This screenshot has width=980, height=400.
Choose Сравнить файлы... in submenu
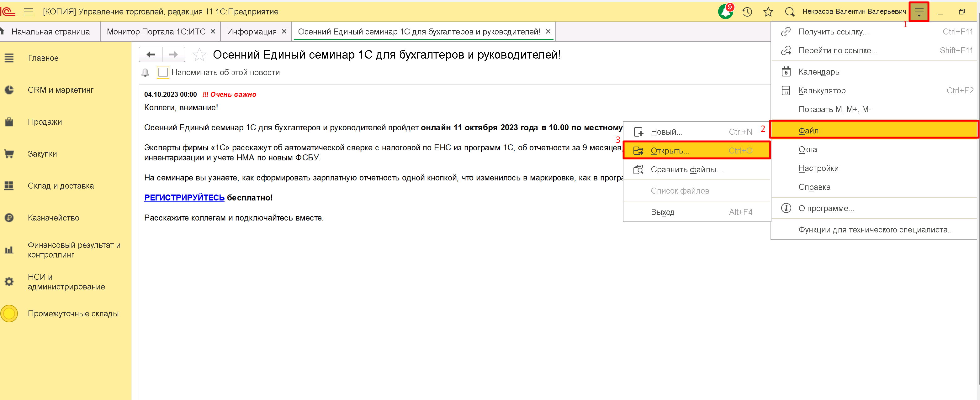pos(697,169)
